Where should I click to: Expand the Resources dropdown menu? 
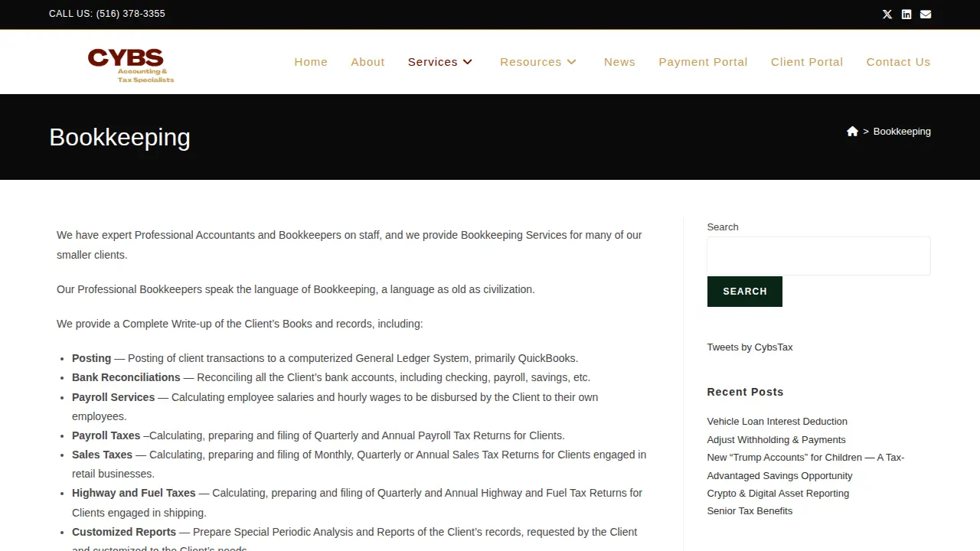click(538, 62)
